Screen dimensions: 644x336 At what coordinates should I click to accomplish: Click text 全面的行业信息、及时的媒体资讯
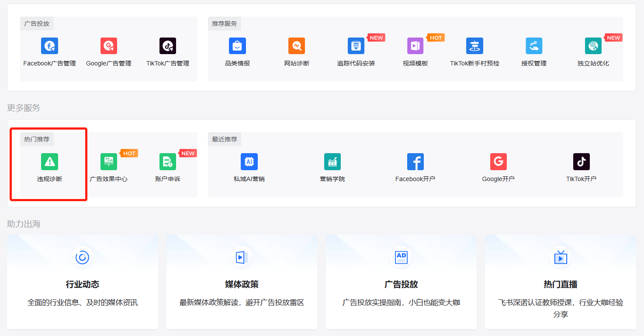point(83,302)
